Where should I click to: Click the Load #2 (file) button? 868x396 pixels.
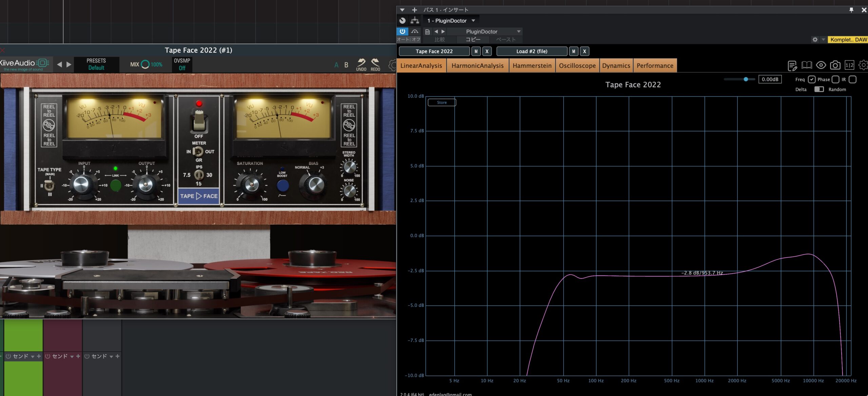(531, 51)
